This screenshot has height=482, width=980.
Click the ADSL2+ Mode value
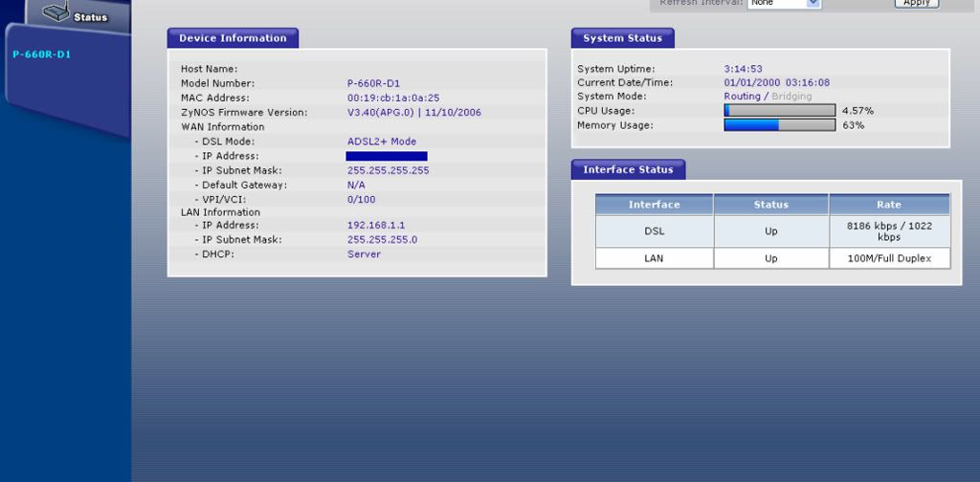382,142
